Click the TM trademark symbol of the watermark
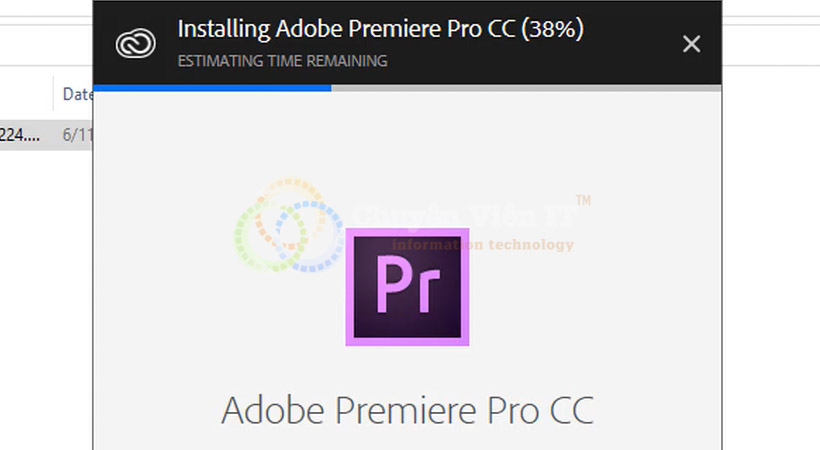 [584, 201]
